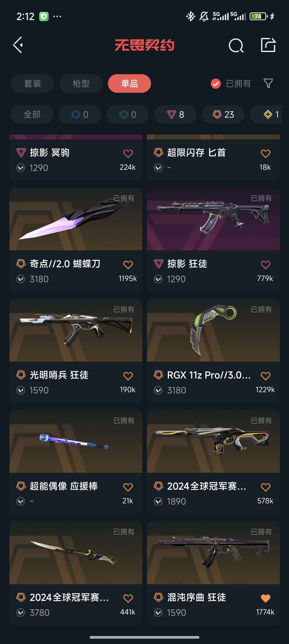This screenshot has width=289, height=644.
Task: Open RGX 11z Pro karambit thumbnail
Action: click(x=213, y=330)
